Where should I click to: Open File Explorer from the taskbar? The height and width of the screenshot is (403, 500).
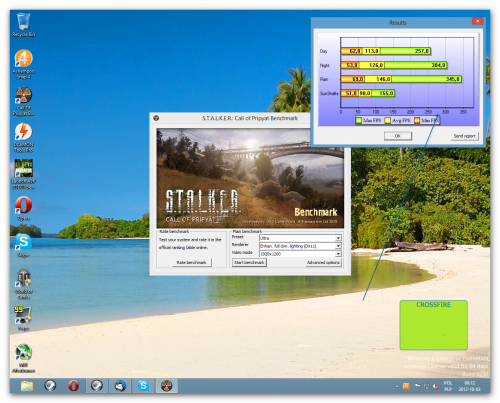point(27,386)
